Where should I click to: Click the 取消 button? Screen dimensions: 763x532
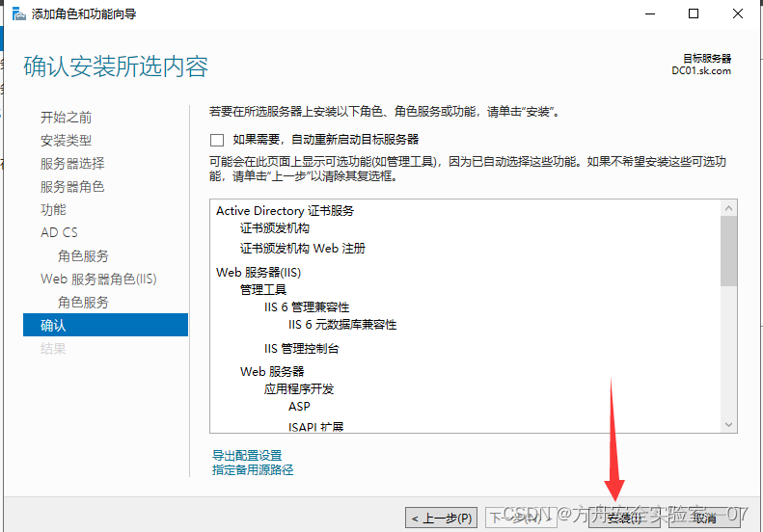coord(704,518)
